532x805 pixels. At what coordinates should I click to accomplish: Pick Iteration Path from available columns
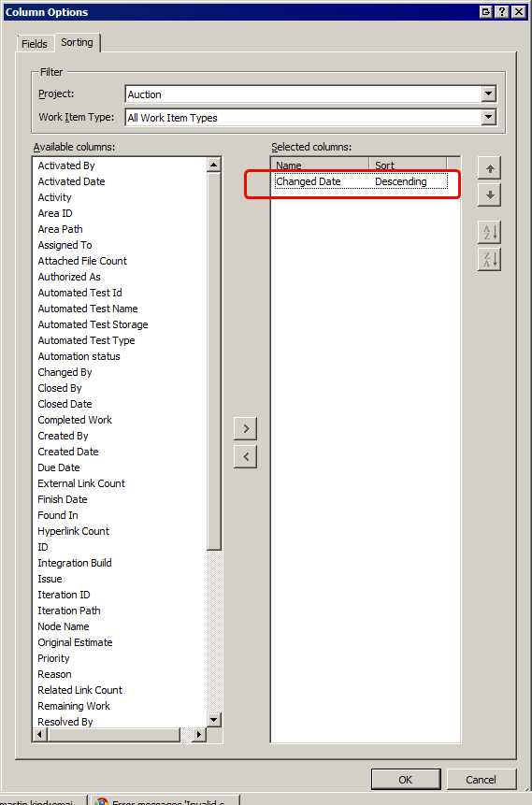[x=69, y=611]
